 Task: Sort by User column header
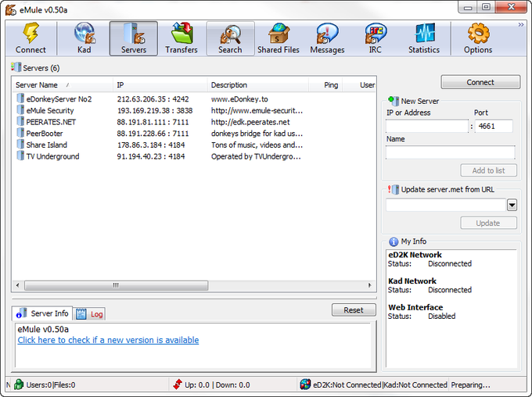(x=359, y=85)
